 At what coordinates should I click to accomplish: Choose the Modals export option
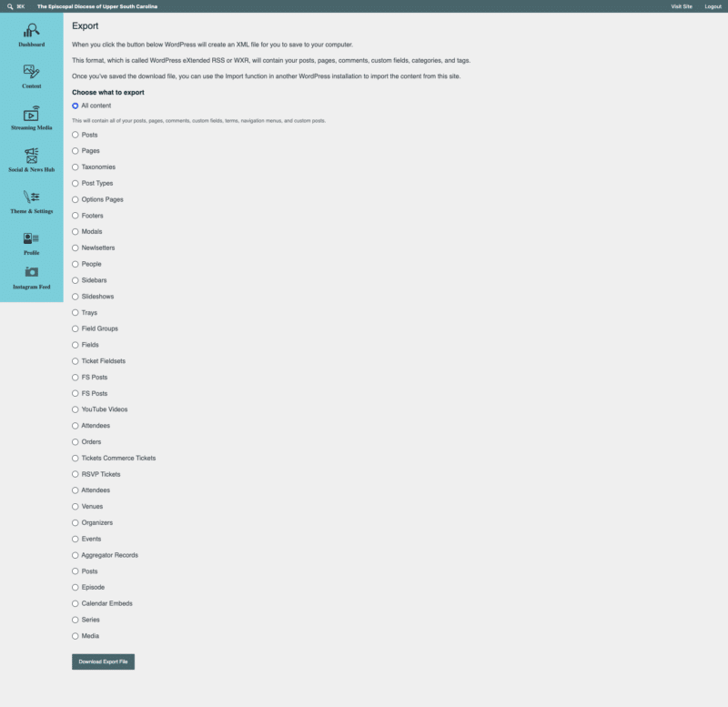click(76, 232)
